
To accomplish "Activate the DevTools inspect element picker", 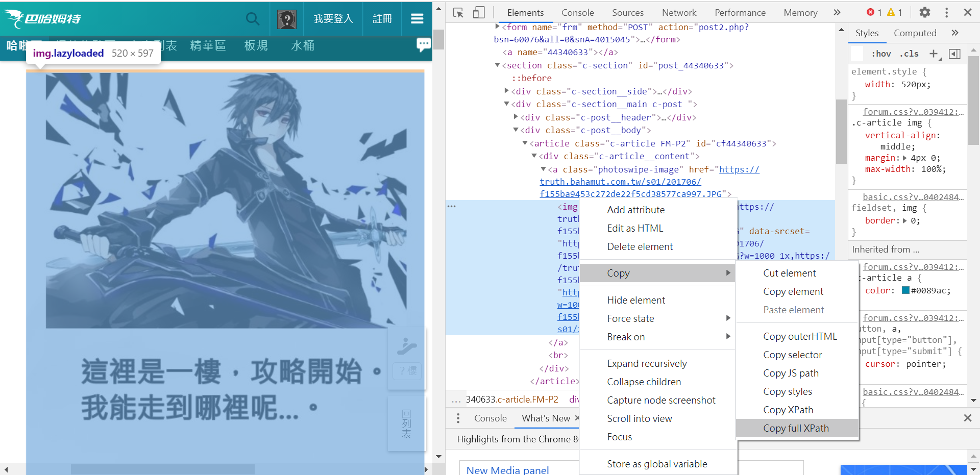I will (458, 13).
